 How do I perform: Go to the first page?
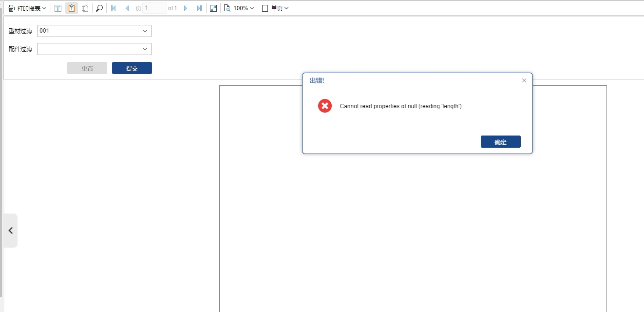[114, 8]
